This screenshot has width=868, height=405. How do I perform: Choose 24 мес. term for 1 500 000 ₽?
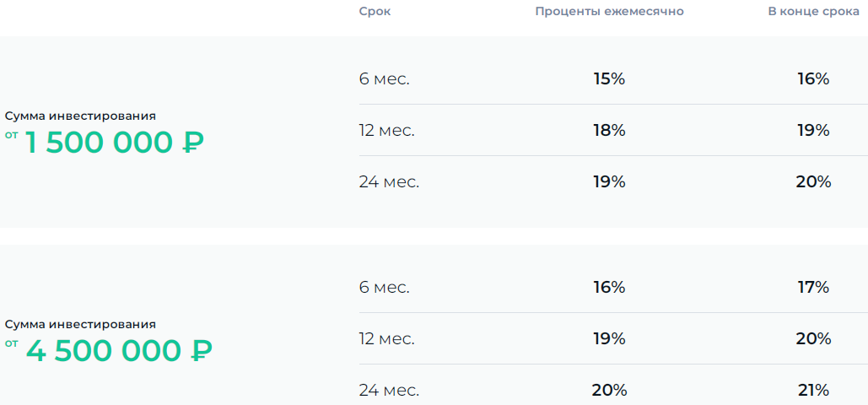coord(389,182)
